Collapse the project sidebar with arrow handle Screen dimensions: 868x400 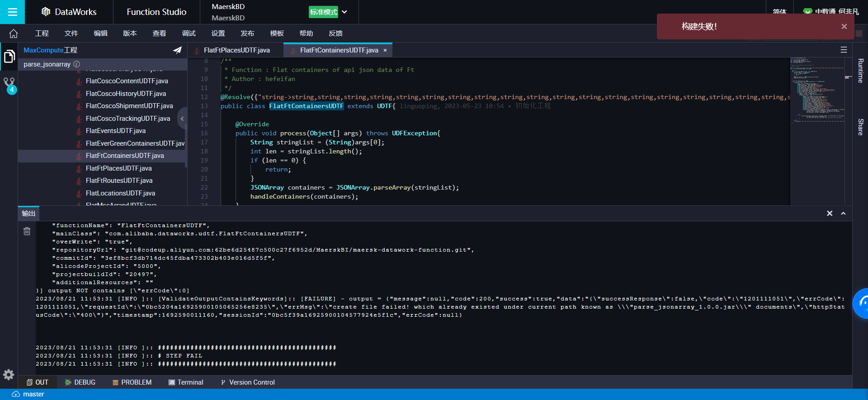(x=182, y=119)
